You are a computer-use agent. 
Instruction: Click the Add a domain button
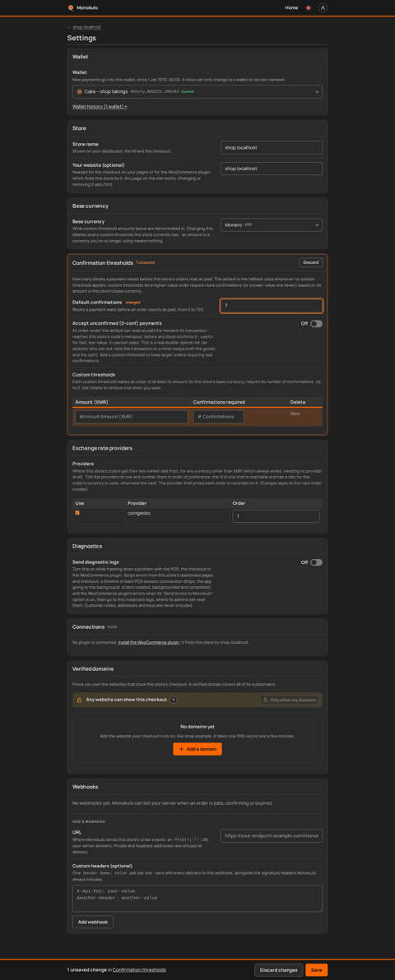pos(197,749)
